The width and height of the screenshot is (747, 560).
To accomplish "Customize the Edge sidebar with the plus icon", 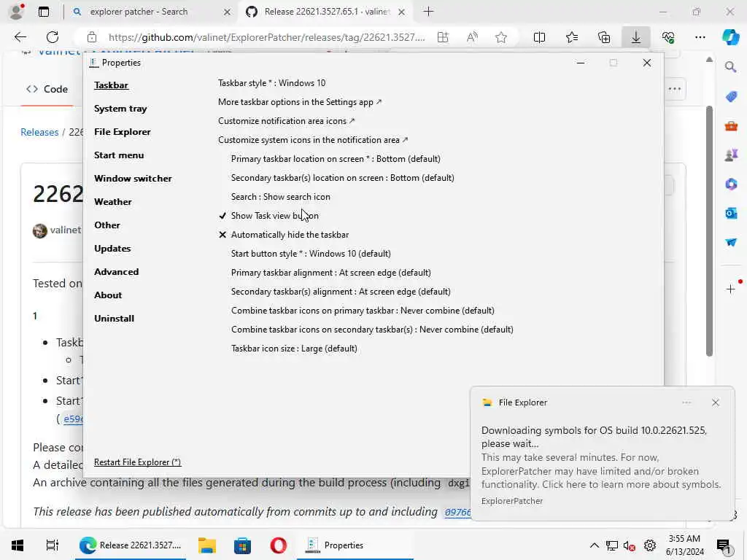I will pyautogui.click(x=731, y=289).
